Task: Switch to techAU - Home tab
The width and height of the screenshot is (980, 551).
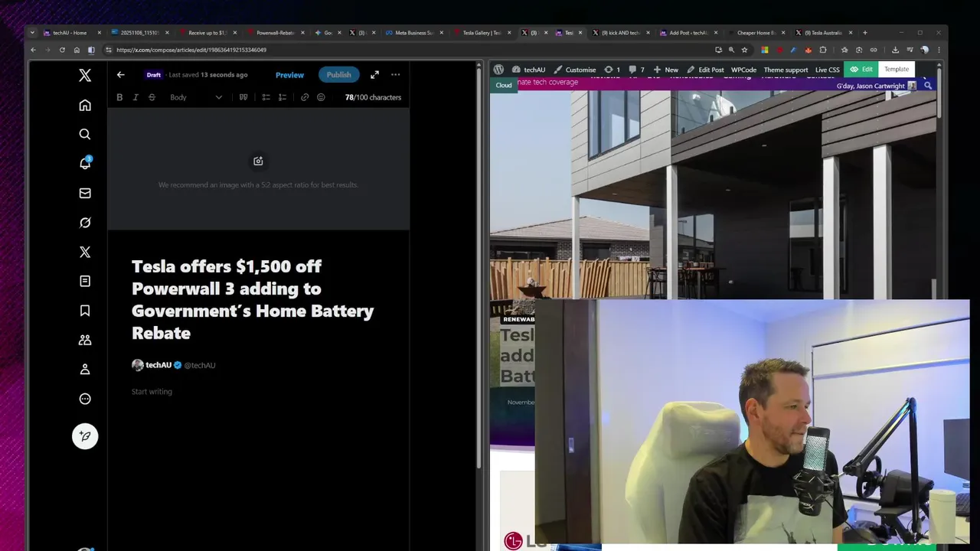Action: [70, 33]
